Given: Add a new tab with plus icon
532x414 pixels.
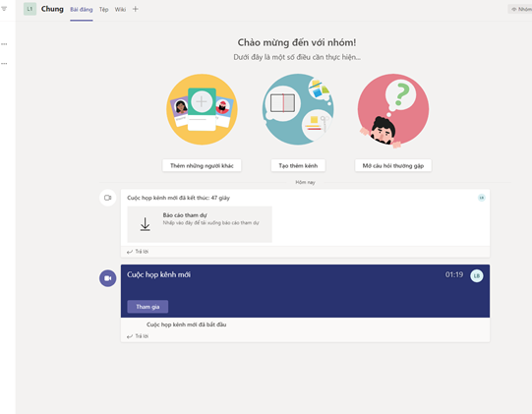Looking at the screenshot, I should (136, 9).
